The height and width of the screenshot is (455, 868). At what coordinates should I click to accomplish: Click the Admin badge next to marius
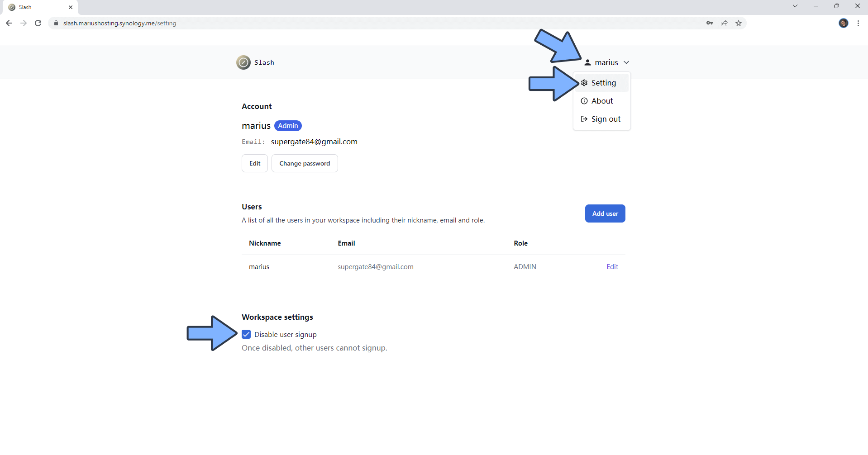[288, 125]
